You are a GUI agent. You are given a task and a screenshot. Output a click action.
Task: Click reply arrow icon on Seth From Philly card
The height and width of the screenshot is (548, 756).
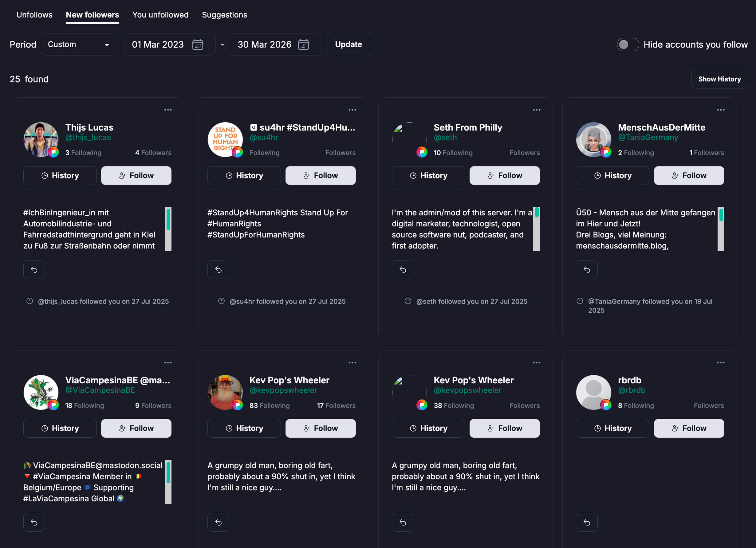click(x=402, y=269)
